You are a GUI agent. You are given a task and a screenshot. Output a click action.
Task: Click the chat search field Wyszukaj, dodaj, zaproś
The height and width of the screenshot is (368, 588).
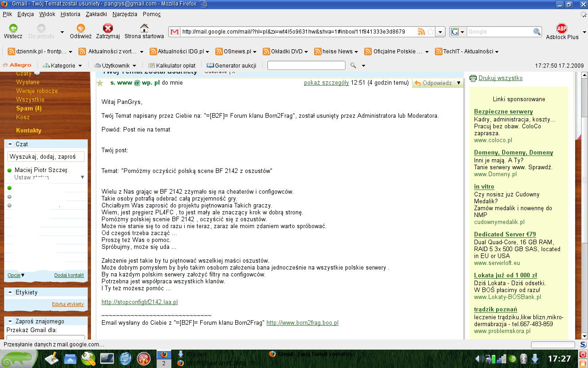coord(46,157)
